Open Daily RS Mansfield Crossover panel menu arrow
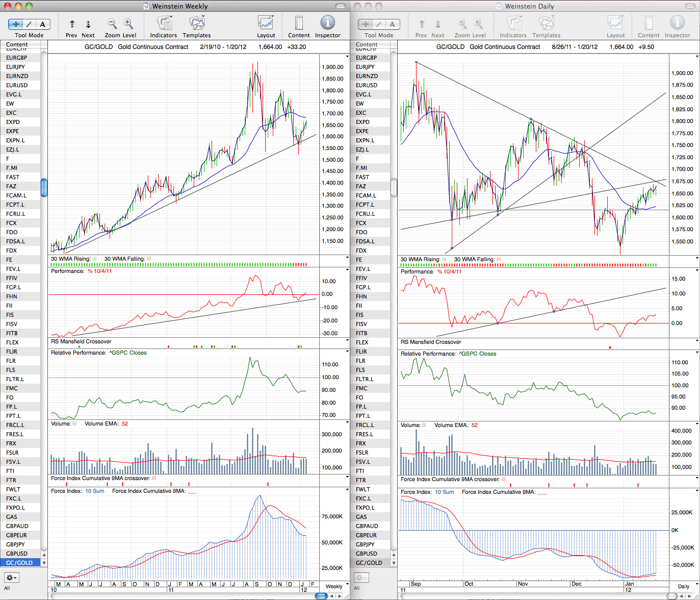This screenshot has width=700, height=600. tap(697, 341)
